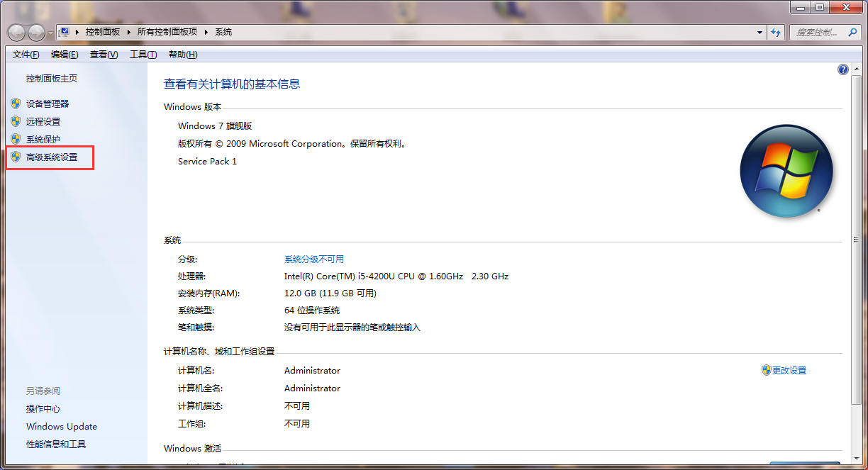
Task: Open the 文件(F) menu
Action: point(26,55)
